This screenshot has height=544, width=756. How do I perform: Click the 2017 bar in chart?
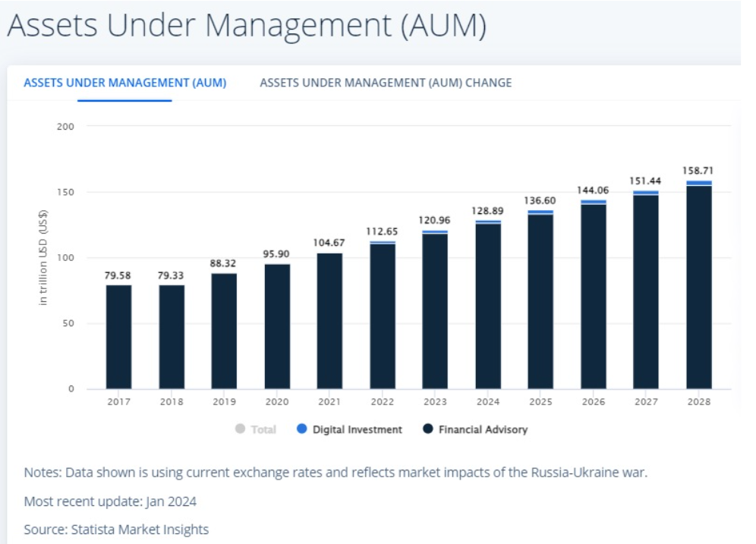tap(118, 337)
